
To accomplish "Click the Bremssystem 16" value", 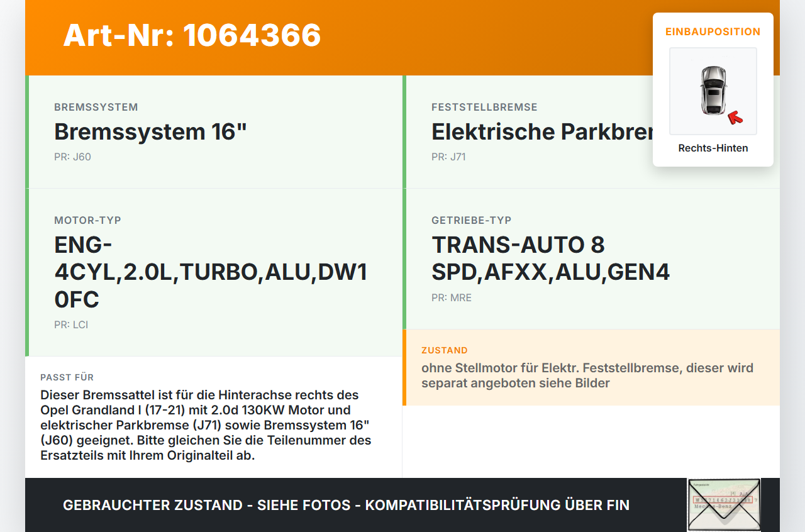I will (151, 132).
